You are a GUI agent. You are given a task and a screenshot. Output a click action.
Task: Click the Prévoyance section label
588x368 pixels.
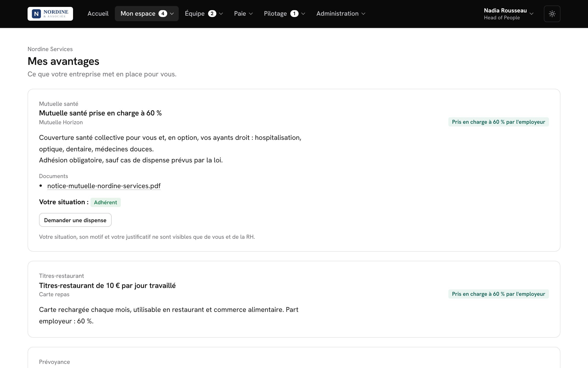click(54, 362)
